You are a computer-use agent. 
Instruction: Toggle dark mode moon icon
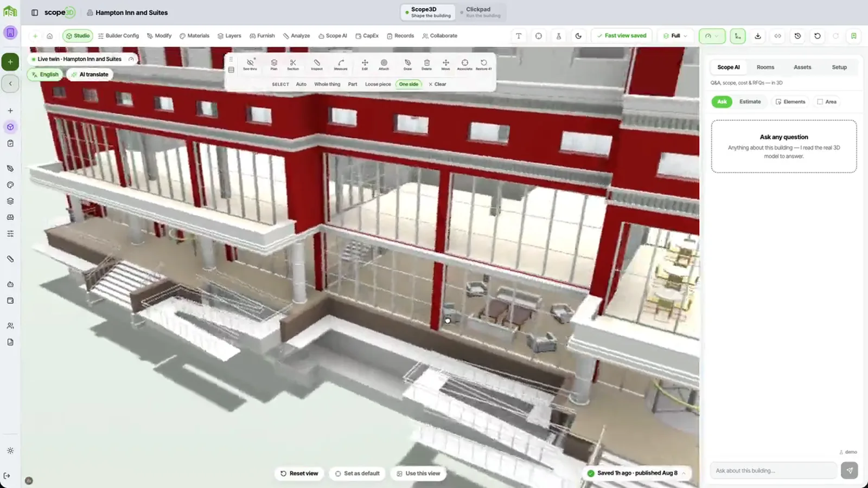tap(578, 36)
